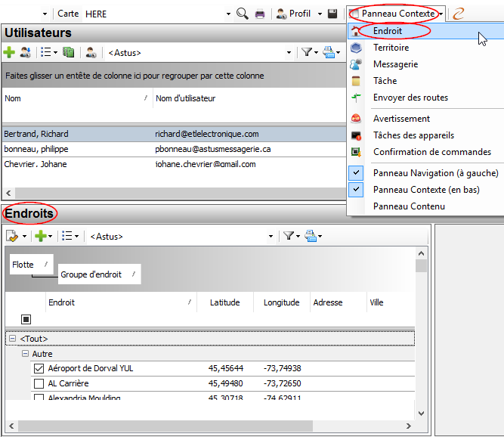The height and width of the screenshot is (437, 504).
Task: Select the Bertrand, Richard user row
Action: (x=76, y=134)
